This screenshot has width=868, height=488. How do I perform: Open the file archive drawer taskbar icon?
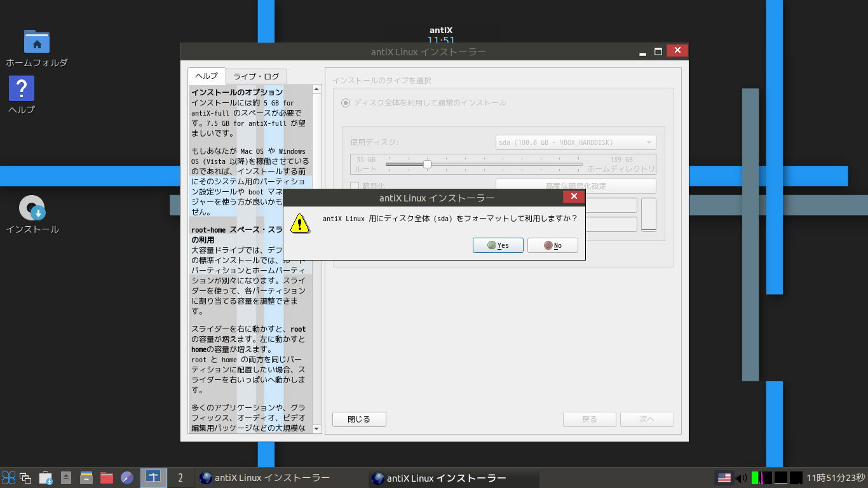(86, 478)
